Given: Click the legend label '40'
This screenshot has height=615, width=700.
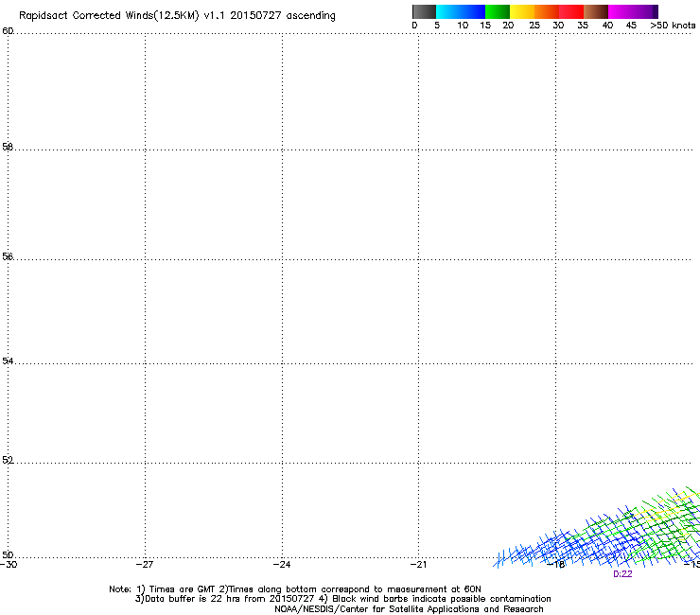Looking at the screenshot, I should [607, 26].
